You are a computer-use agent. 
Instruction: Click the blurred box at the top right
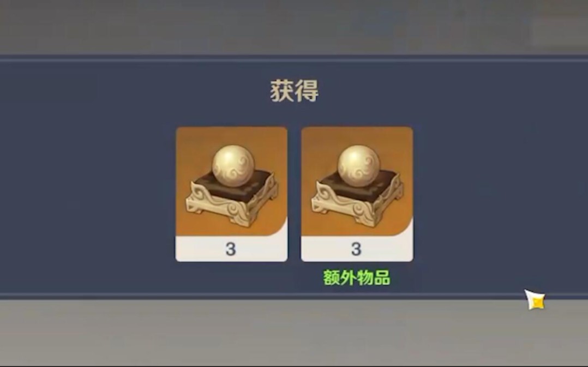pos(560,33)
